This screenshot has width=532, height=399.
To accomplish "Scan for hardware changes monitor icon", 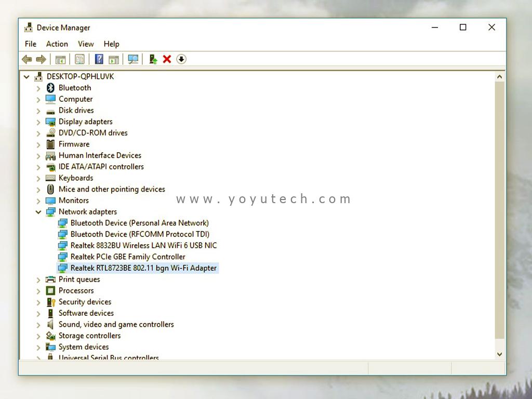I will (133, 59).
